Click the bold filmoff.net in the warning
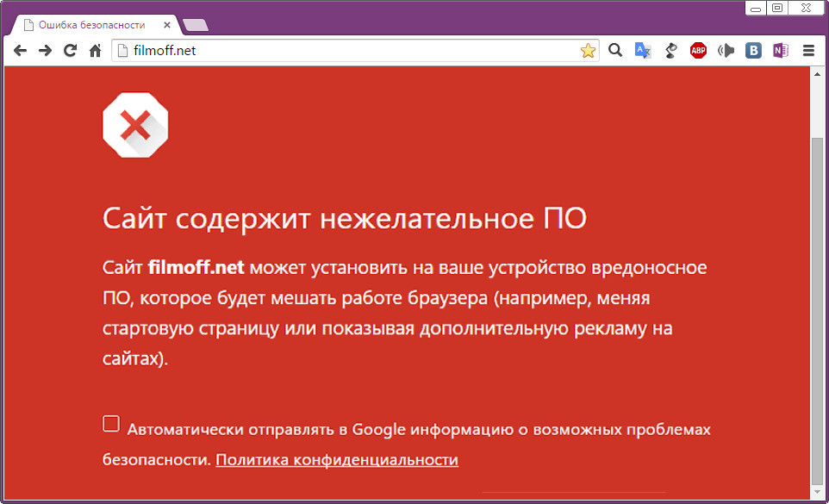829x504 pixels. coord(196,267)
